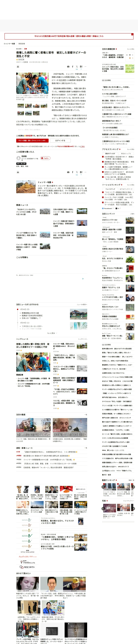Screen dimensions: 138x644
Task: Play the Mandalay earthquake building collapse video
Action: (x=33, y=428)
